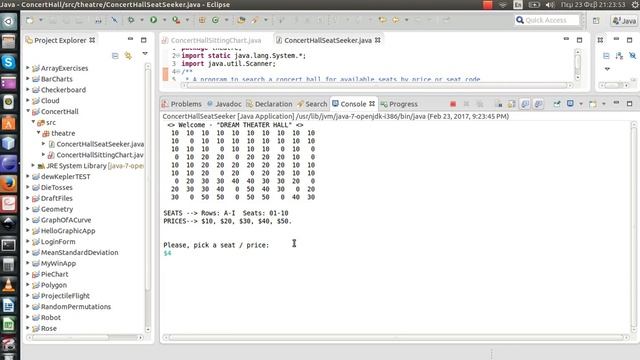This screenshot has height=360, width=640.
Task: Toggle the Scroll Lock icon in the console toolbar
Action: (512, 104)
